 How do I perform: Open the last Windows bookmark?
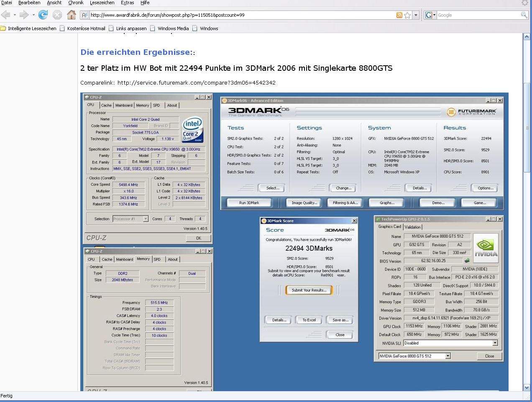pyautogui.click(x=205, y=28)
